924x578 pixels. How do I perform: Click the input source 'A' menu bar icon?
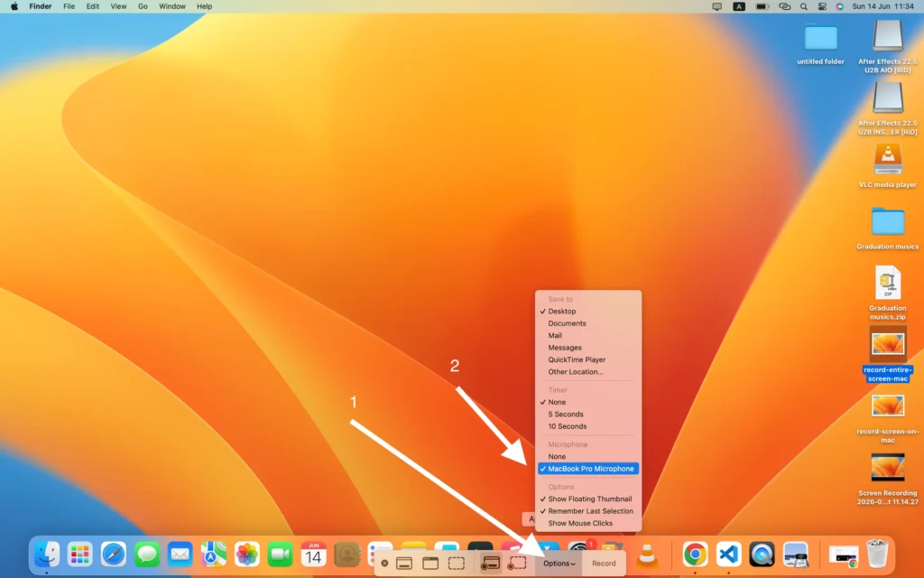739,6
